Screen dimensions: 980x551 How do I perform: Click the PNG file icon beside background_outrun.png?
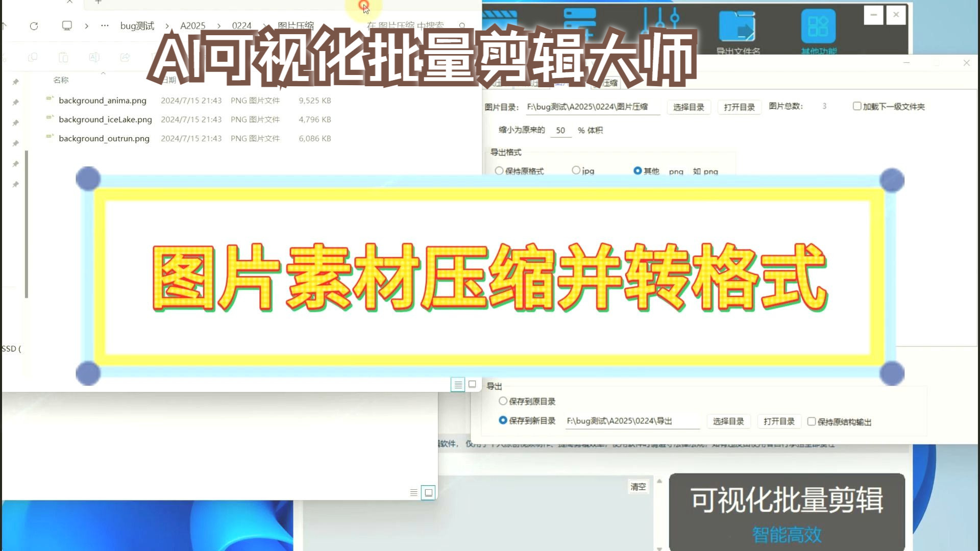coord(50,136)
